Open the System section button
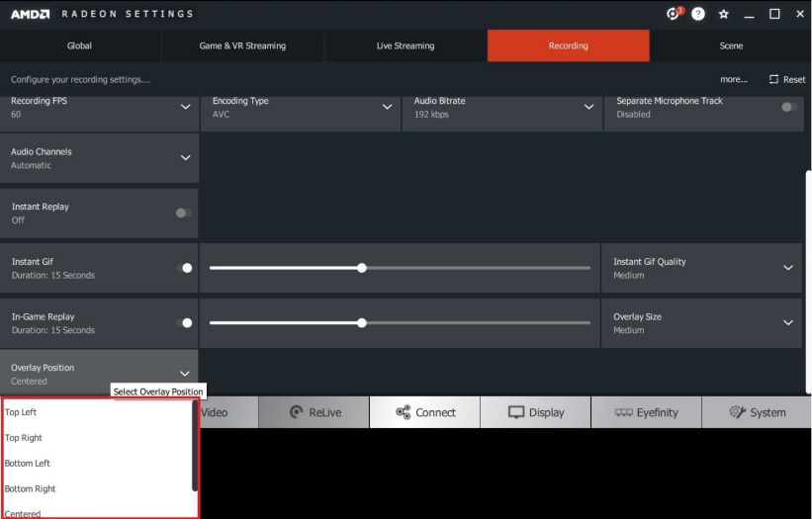The height and width of the screenshot is (519, 812). pyautogui.click(x=757, y=412)
